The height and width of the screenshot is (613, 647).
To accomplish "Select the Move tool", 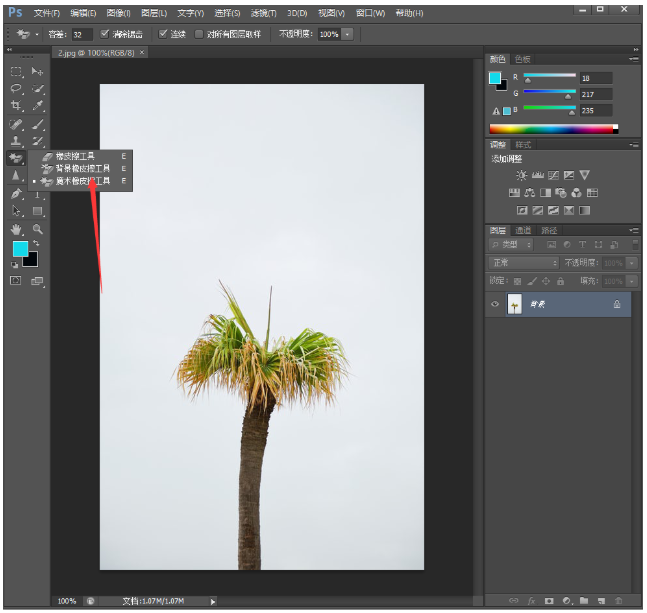I will pyautogui.click(x=37, y=72).
